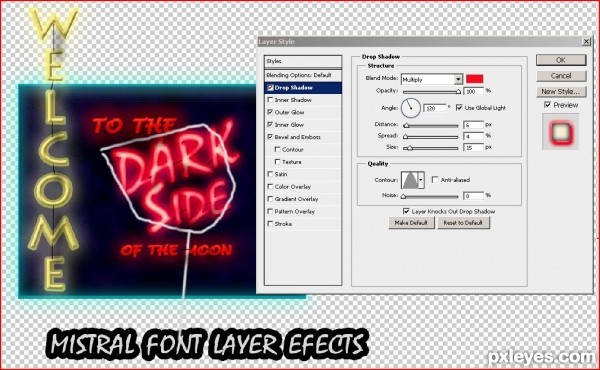Image resolution: width=600 pixels, height=370 pixels.
Task: Toggle the Bevel and Emboss checkbox
Action: pos(270,137)
